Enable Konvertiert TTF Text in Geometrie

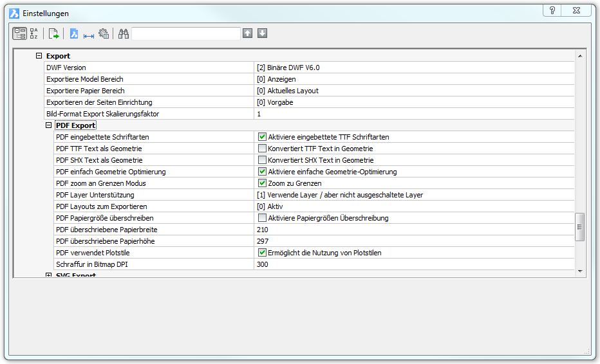(x=262, y=149)
